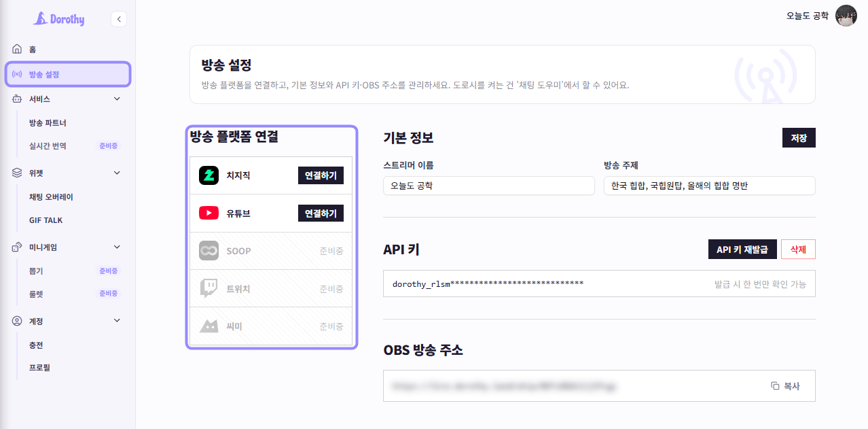Click the YouTube logo icon
The image size is (868, 429).
coord(209,213)
